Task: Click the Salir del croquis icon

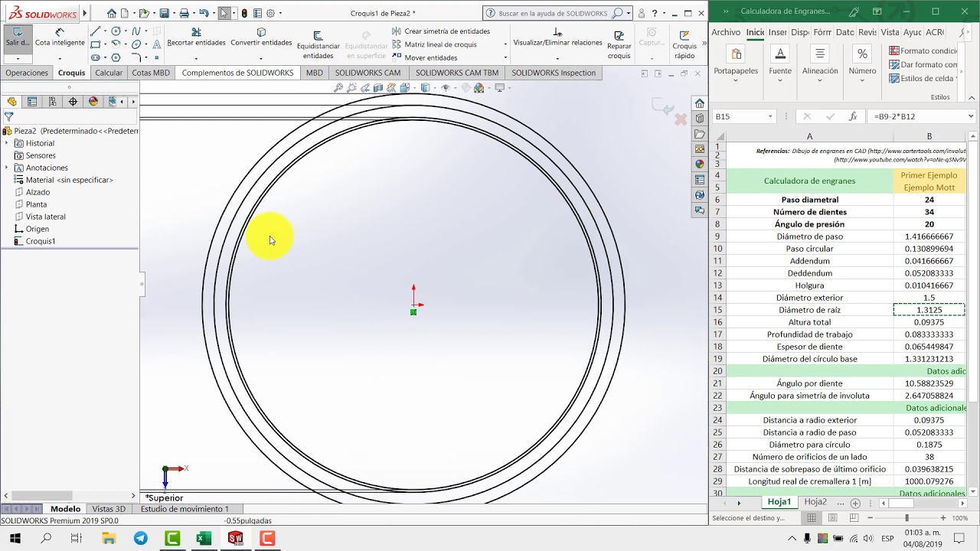Action: coord(18,38)
